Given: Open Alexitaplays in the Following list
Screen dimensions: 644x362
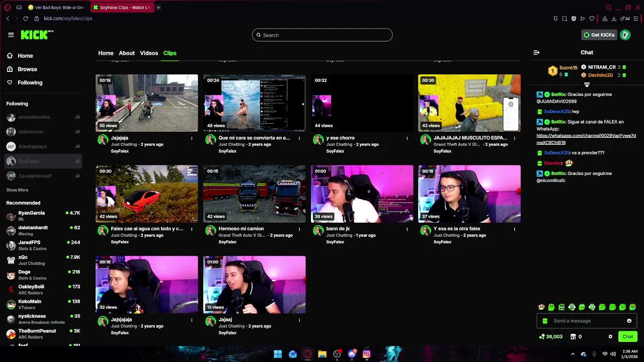Looking at the screenshot, I should (43, 146).
